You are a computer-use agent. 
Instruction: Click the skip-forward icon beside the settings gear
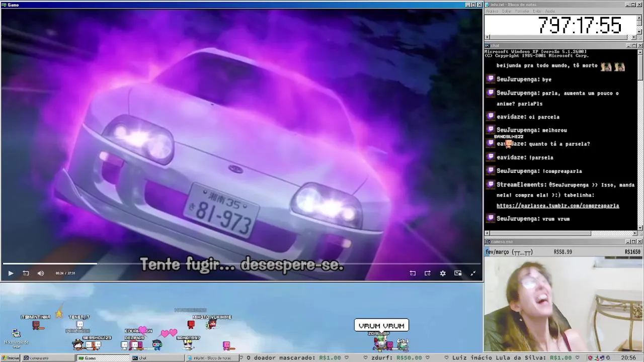click(x=428, y=273)
